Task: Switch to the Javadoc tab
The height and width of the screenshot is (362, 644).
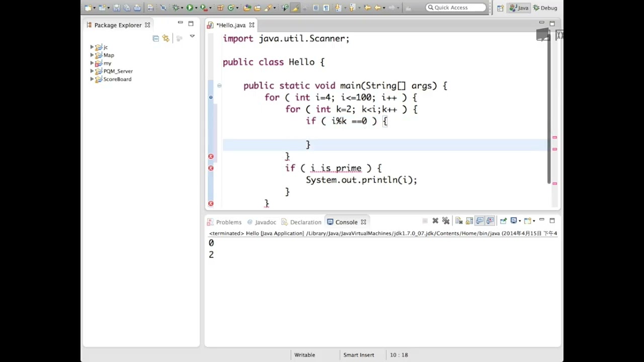Action: 261,222
